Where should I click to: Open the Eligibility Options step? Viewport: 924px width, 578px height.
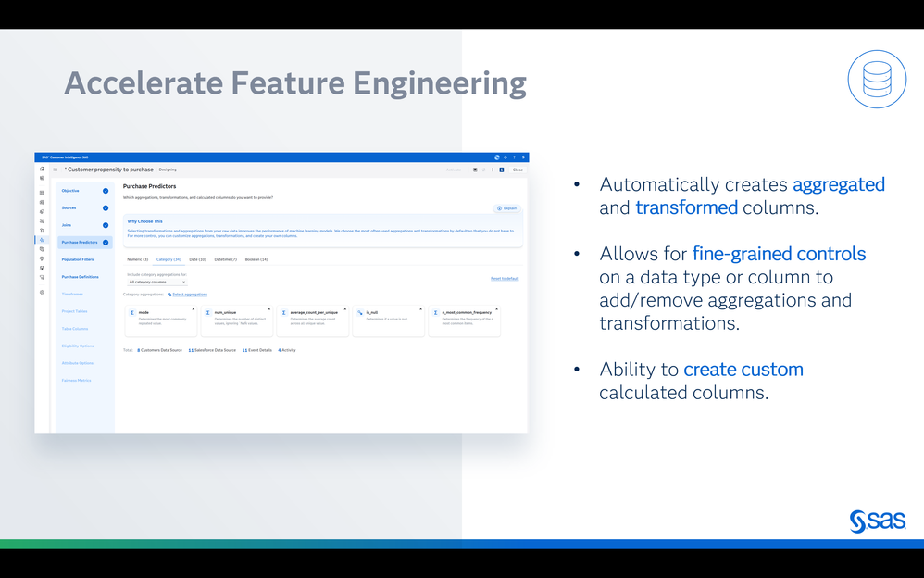[x=78, y=346]
